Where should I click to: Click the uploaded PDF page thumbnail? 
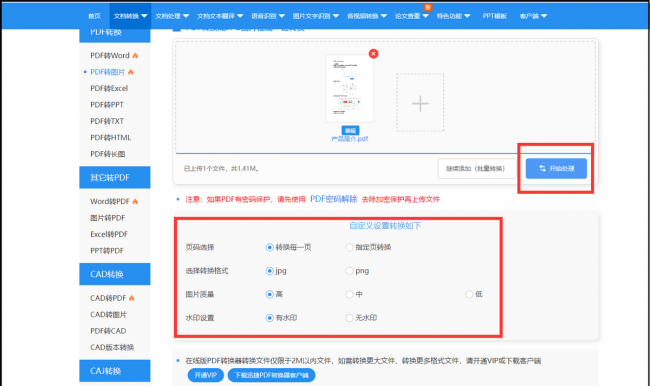tap(349, 88)
